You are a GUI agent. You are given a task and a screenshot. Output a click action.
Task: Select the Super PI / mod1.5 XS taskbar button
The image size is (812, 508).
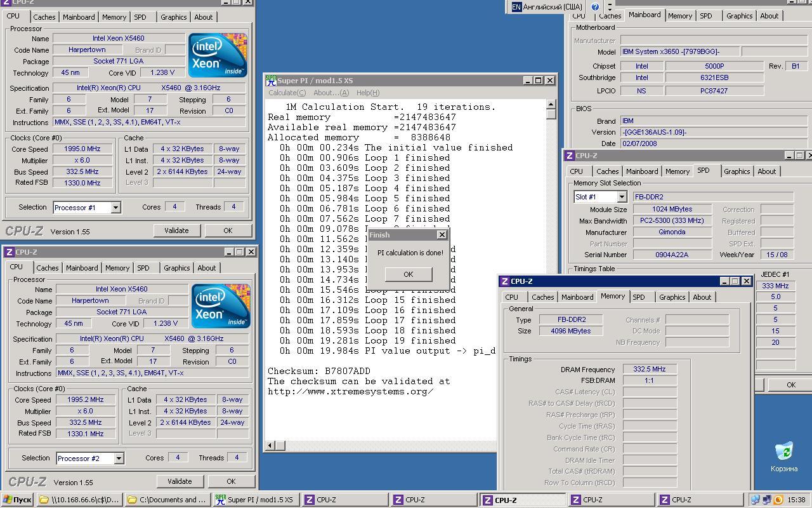pos(255,500)
